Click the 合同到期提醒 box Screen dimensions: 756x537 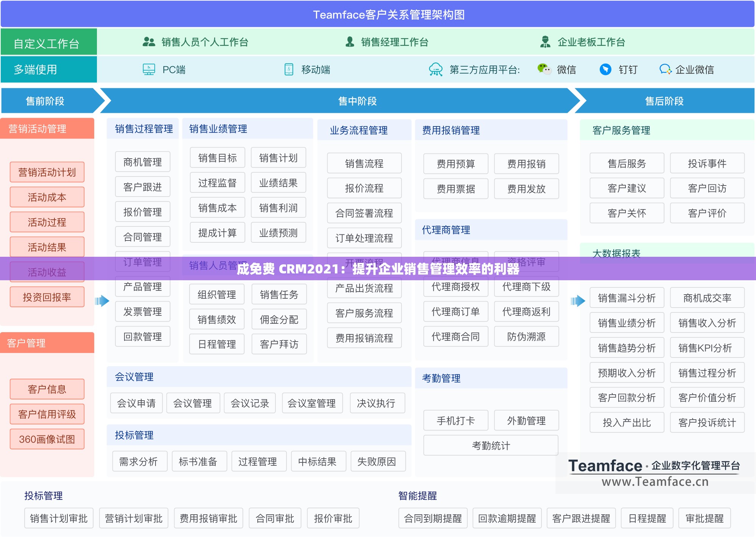433,518
